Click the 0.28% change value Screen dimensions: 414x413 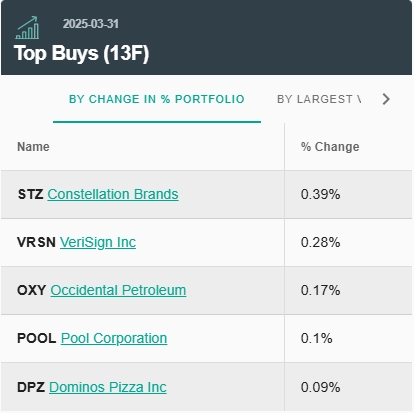[320, 242]
